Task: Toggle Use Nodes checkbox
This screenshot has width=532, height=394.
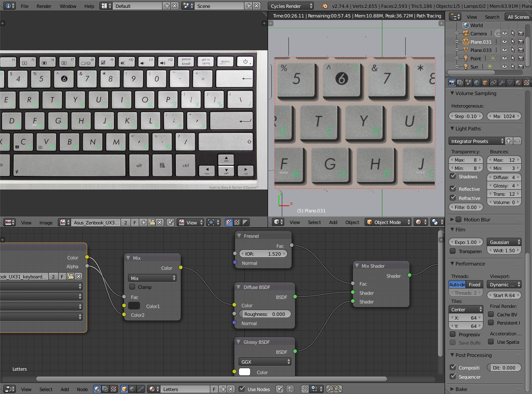Action: point(242,389)
